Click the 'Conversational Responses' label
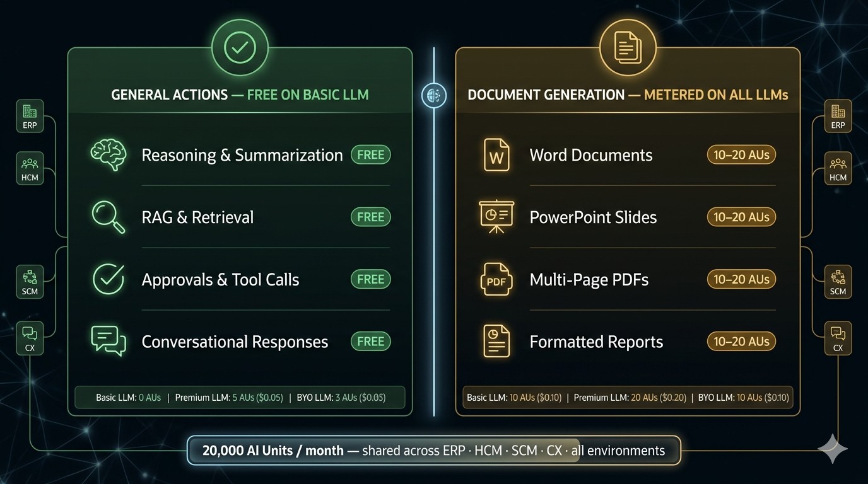 coord(235,342)
